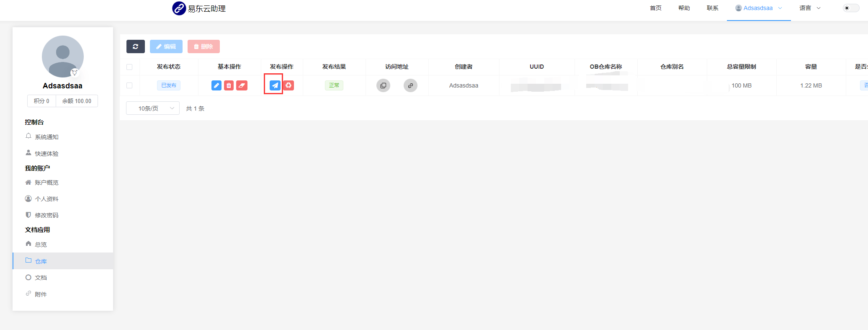This screenshot has height=330, width=868.
Task: Click the dark refresh button above the table
Action: [x=135, y=46]
